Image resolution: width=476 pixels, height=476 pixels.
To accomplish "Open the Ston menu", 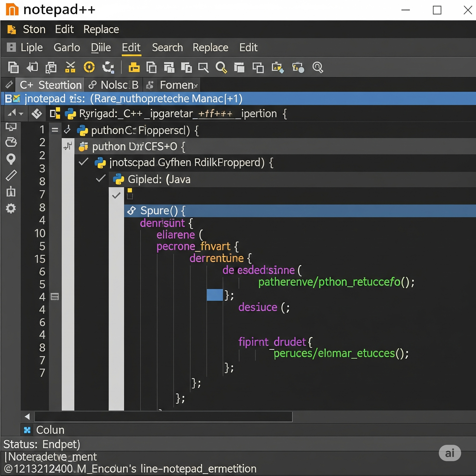I will click(x=34, y=29).
